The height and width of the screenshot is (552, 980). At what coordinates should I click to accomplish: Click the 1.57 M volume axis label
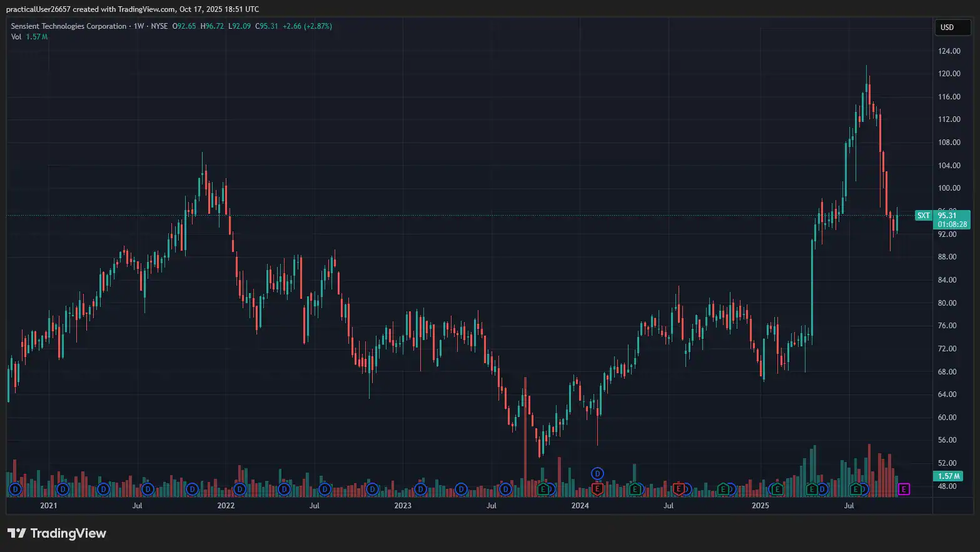(x=948, y=476)
